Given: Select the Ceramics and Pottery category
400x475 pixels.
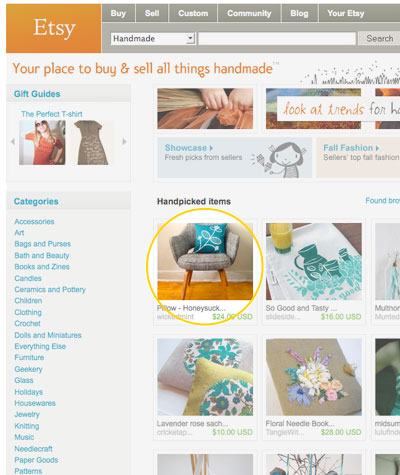Looking at the screenshot, I should pyautogui.click(x=50, y=290).
